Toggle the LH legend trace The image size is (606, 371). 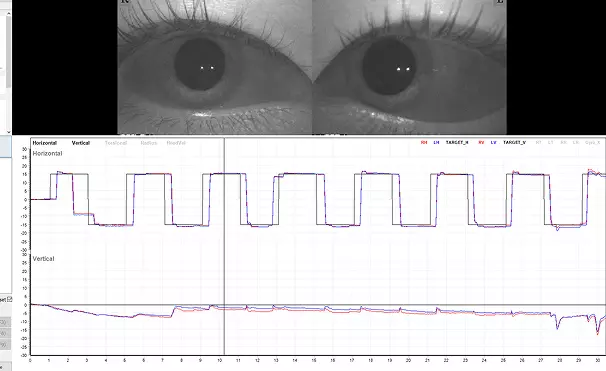(436, 143)
